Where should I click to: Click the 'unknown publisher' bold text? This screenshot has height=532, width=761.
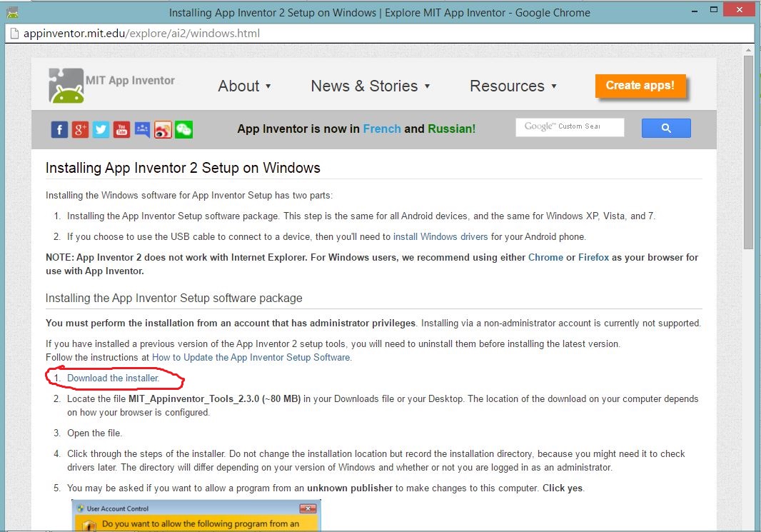[x=349, y=488]
